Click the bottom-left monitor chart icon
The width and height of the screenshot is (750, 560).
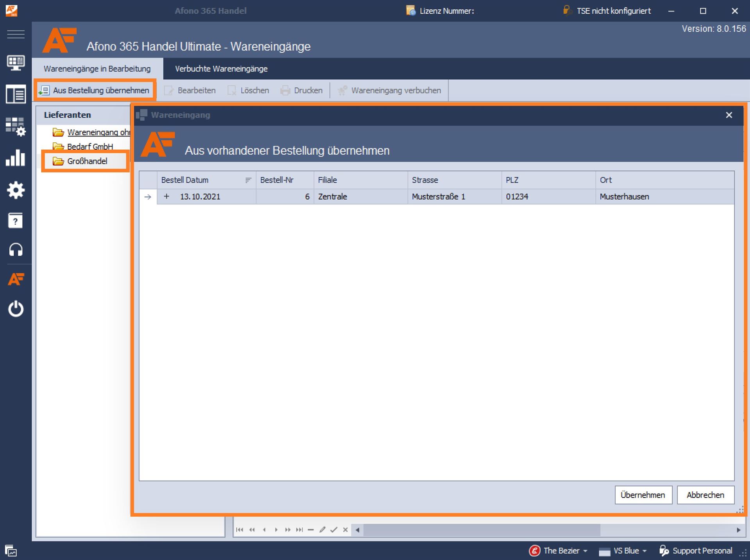coord(11,551)
